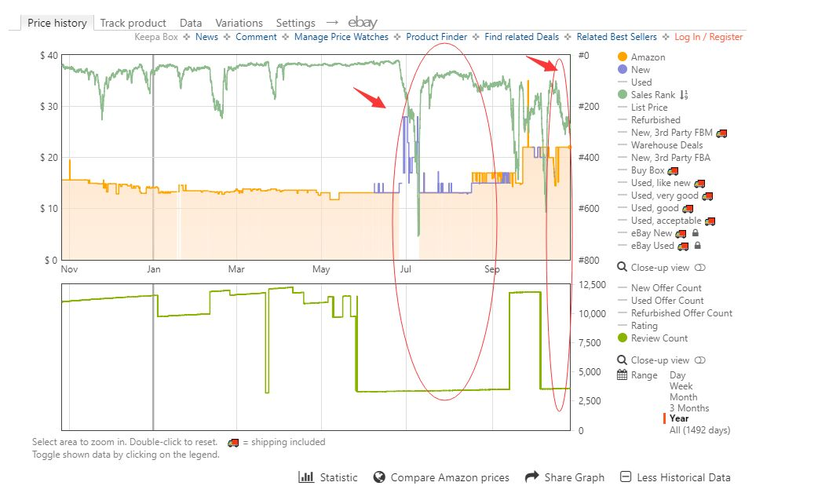The width and height of the screenshot is (818, 504).
Task: Click the Log In / Register link
Action: [x=709, y=37]
